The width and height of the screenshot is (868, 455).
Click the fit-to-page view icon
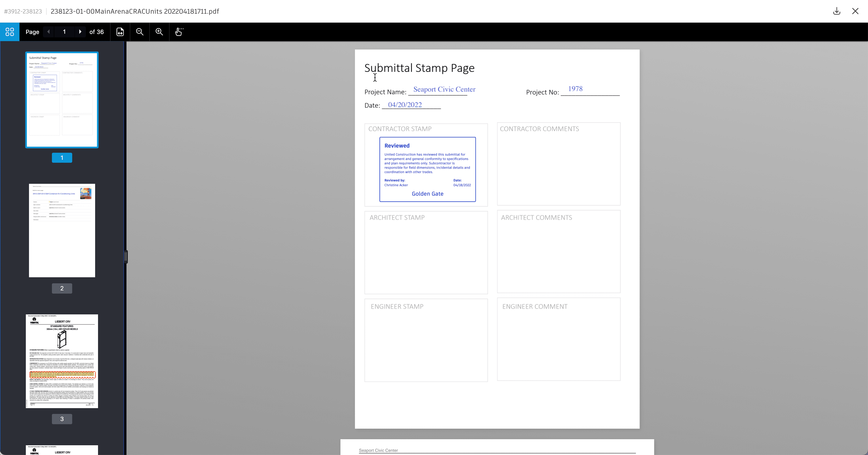pyautogui.click(x=120, y=32)
